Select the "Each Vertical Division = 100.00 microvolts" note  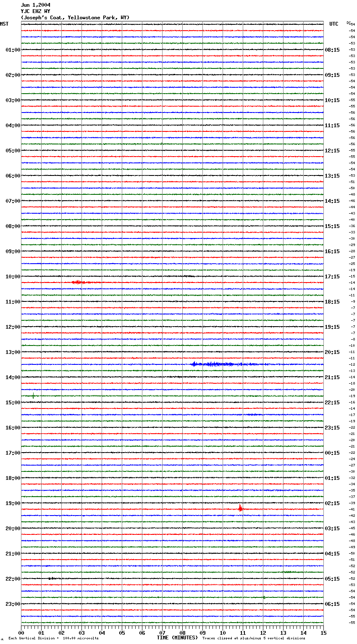tap(53, 639)
